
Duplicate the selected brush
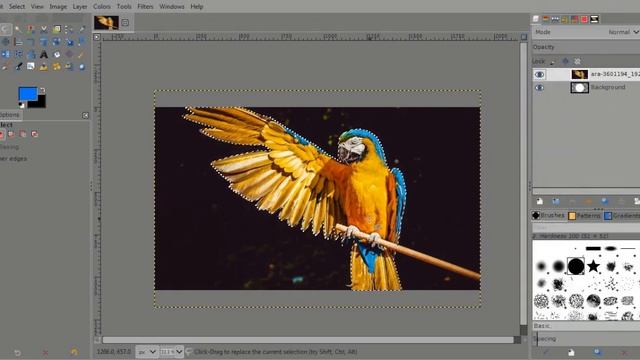(597, 352)
